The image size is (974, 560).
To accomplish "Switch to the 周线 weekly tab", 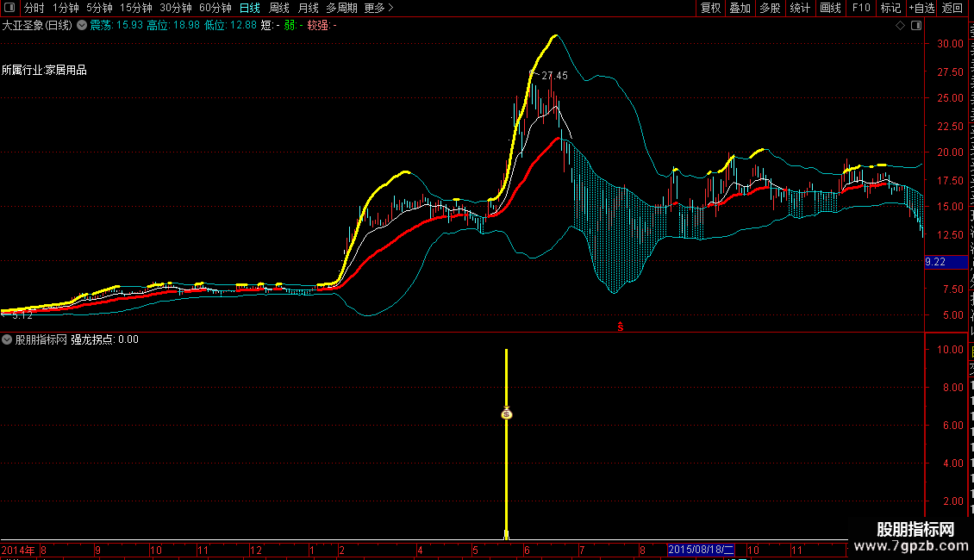I will 279,8.
